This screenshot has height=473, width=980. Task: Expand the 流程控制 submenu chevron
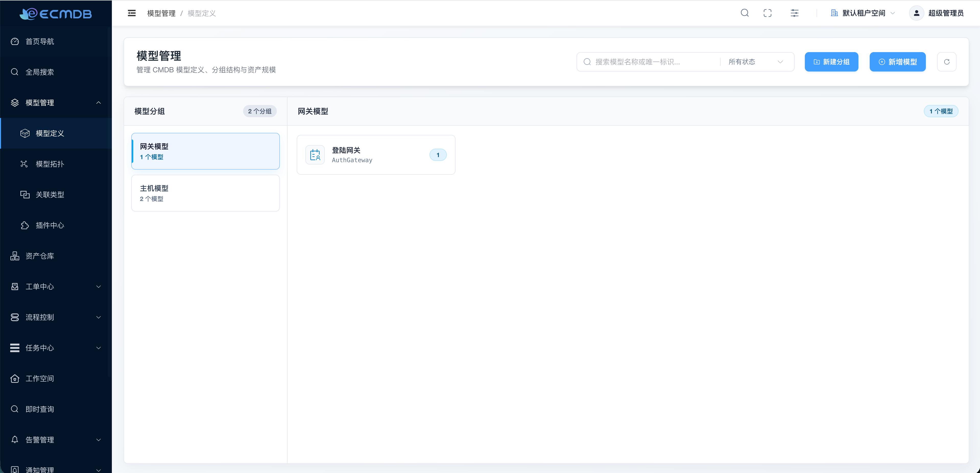[x=99, y=317]
